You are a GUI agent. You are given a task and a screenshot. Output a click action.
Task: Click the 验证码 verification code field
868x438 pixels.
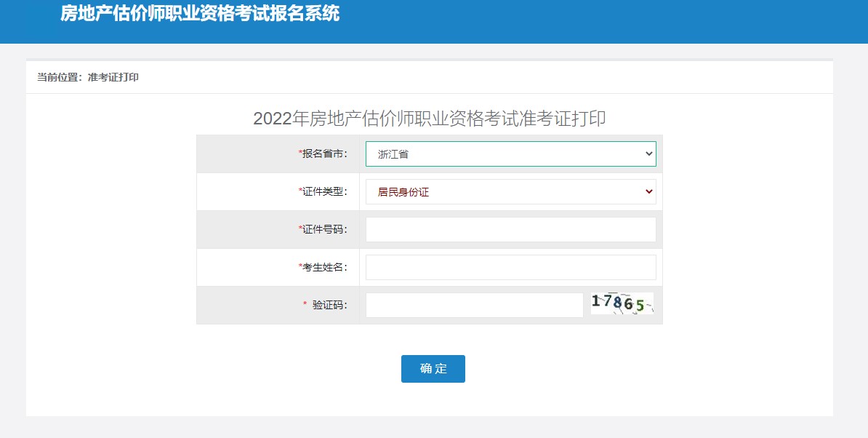tap(473, 304)
